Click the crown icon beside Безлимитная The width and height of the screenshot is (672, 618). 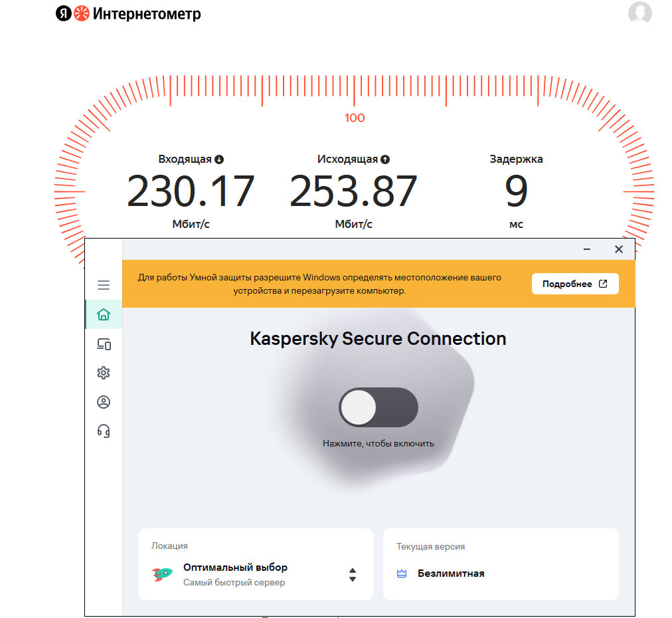pos(402,574)
